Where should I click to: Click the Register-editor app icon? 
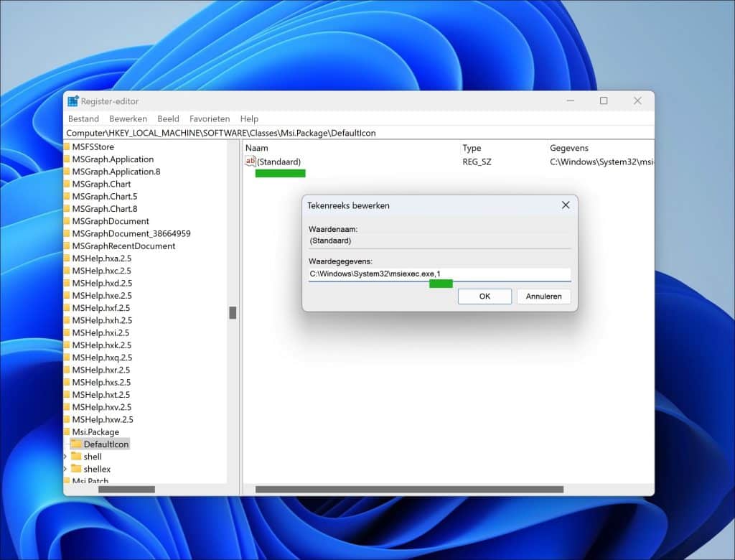pos(73,101)
